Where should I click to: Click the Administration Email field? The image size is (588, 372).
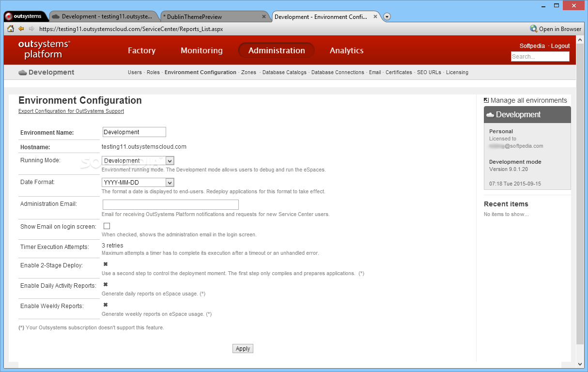tap(170, 204)
